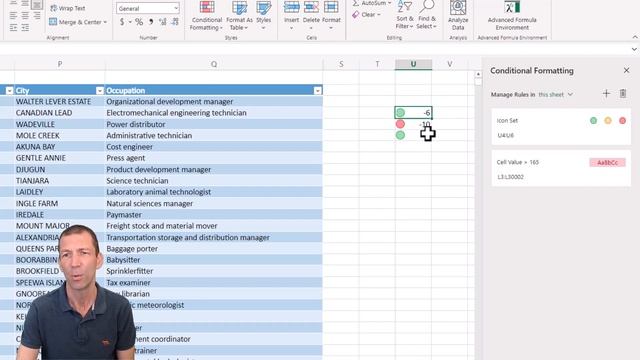Viewport: 640px width, 360px height.
Task: Open the Conditional Formatting ribbon menu
Action: click(207, 16)
